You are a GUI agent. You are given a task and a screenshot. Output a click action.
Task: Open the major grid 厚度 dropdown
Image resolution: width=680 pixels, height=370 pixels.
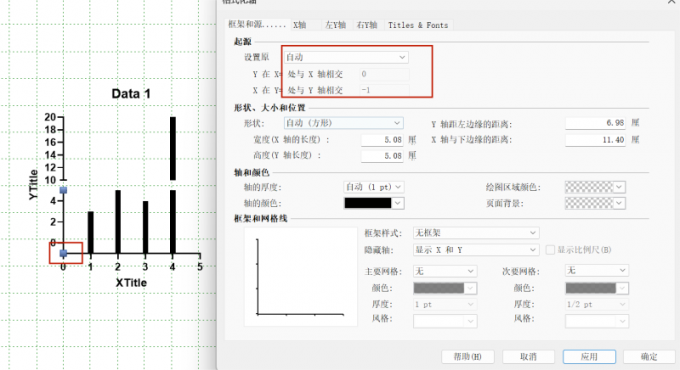pyautogui.click(x=445, y=305)
